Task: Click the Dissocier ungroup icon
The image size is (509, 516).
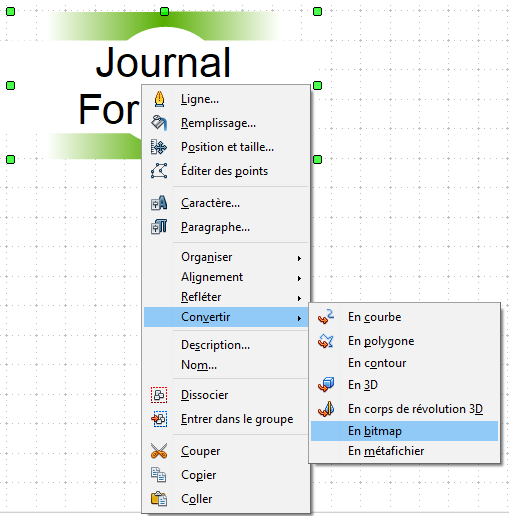Action: [x=159, y=395]
